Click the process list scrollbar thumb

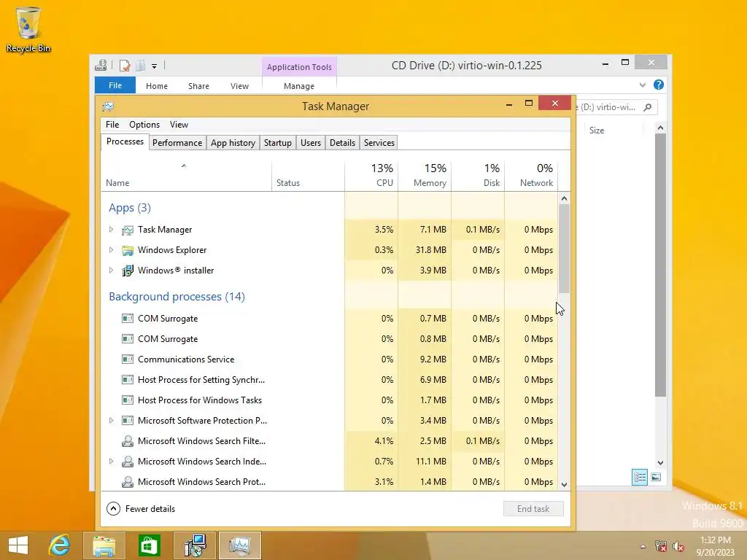click(x=564, y=249)
